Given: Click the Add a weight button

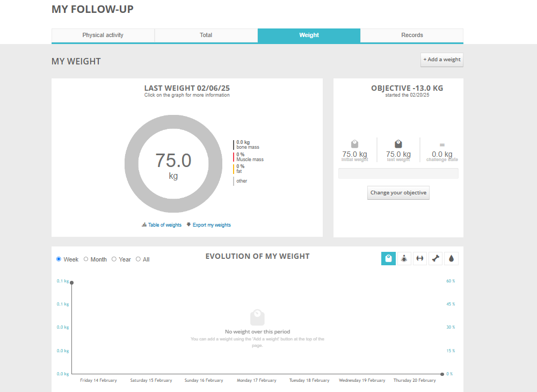Looking at the screenshot, I should (441, 60).
